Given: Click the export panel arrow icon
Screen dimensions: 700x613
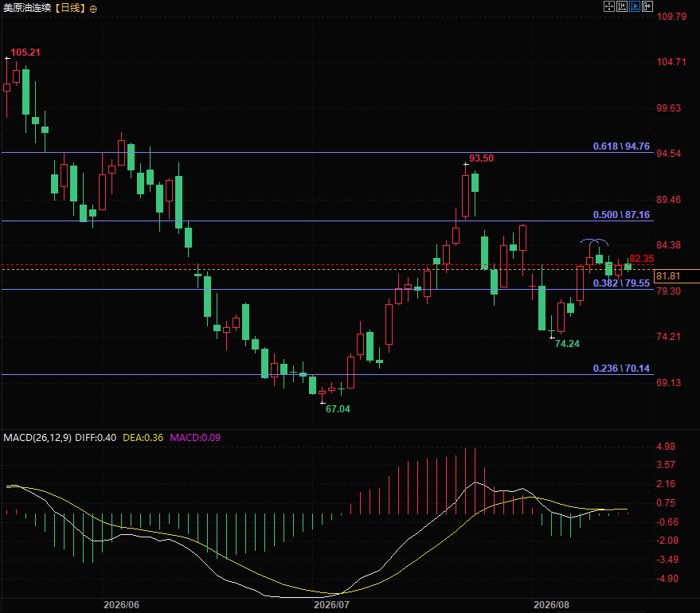Looking at the screenshot, I should (647, 6).
